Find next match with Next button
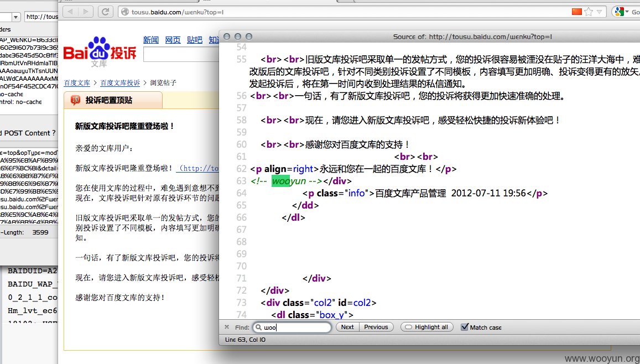 [x=347, y=327]
